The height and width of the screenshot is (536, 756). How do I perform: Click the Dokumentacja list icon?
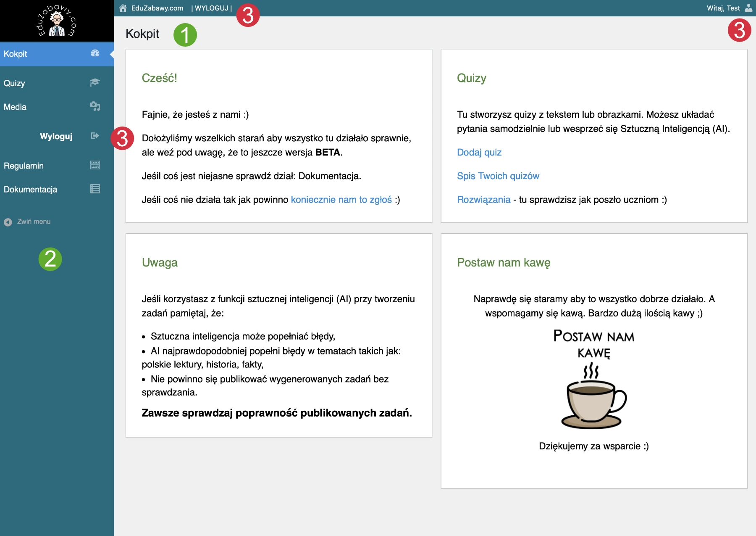pos(95,189)
